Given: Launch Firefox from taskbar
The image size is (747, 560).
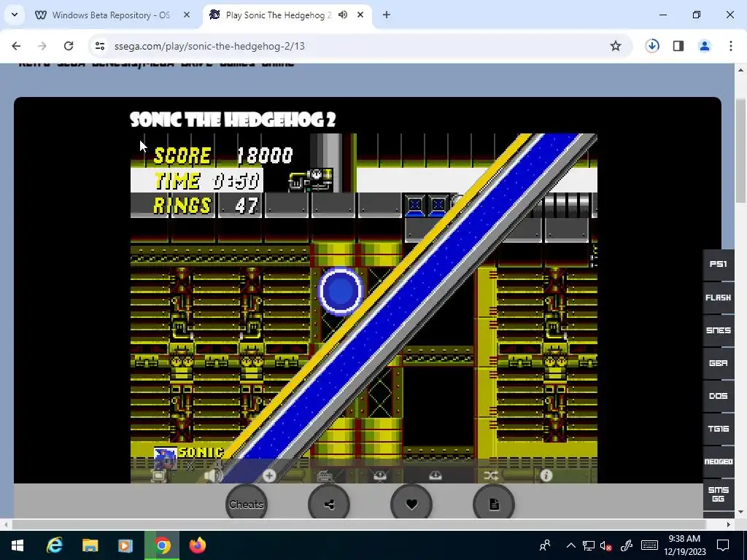Looking at the screenshot, I should 197,545.
